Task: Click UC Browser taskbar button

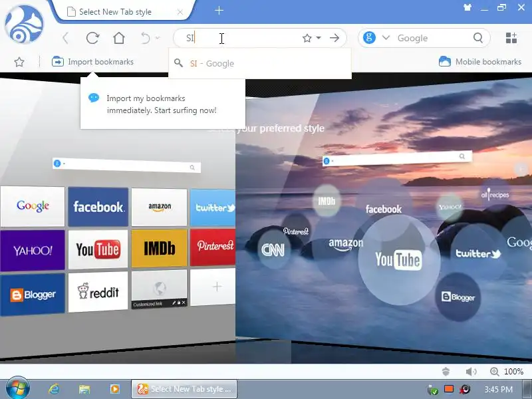Action: click(x=184, y=389)
